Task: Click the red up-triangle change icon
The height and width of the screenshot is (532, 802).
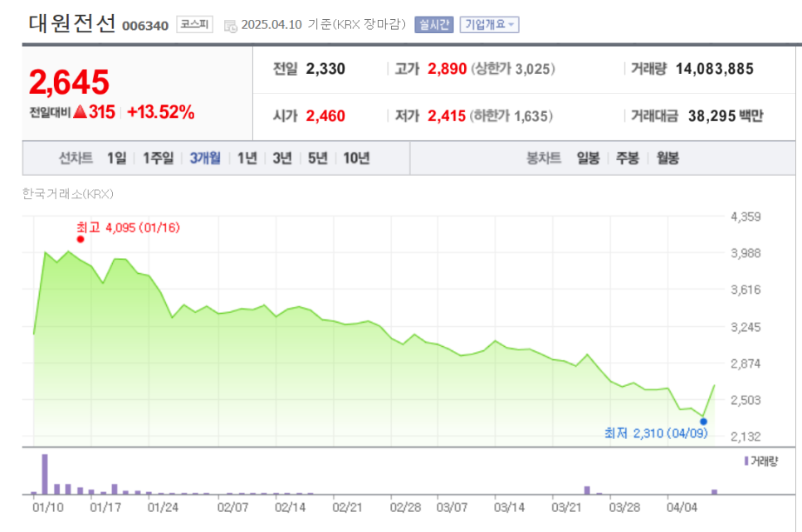Action: click(x=80, y=111)
